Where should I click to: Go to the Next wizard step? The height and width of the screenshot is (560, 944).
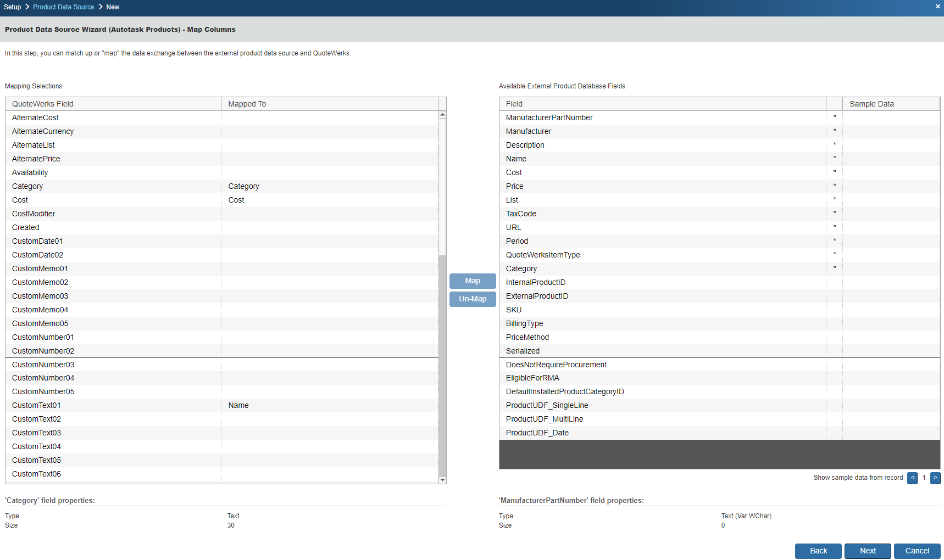tap(868, 551)
